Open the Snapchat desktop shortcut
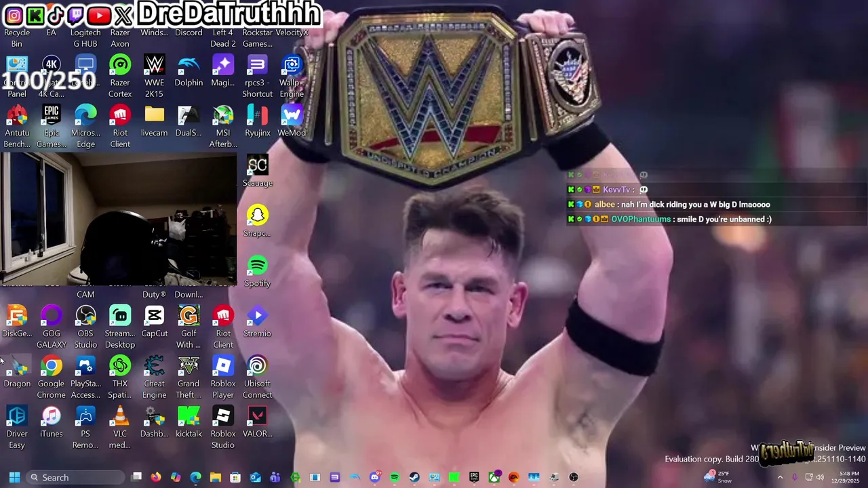The height and width of the screenshot is (488, 868). tap(258, 222)
